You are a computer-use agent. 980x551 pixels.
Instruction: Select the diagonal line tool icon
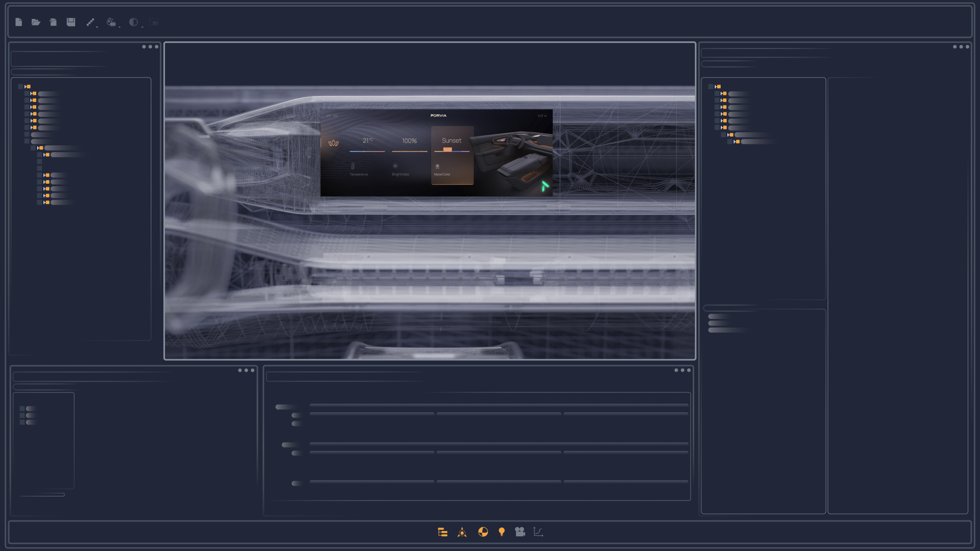tap(90, 22)
